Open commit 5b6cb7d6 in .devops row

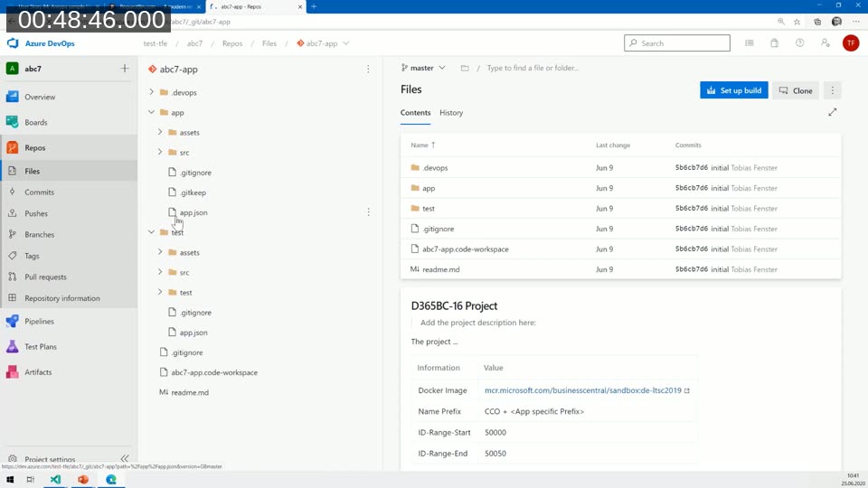tap(692, 168)
